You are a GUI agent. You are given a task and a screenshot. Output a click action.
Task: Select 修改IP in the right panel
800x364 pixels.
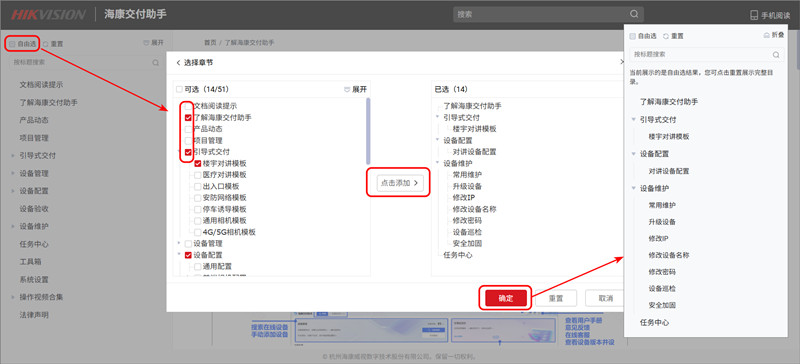[658, 239]
